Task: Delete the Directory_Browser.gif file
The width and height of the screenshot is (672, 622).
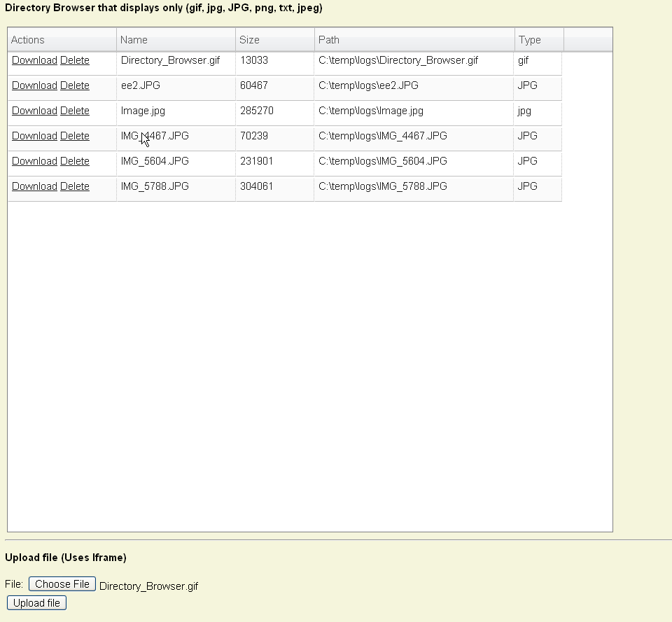Action: click(76, 60)
